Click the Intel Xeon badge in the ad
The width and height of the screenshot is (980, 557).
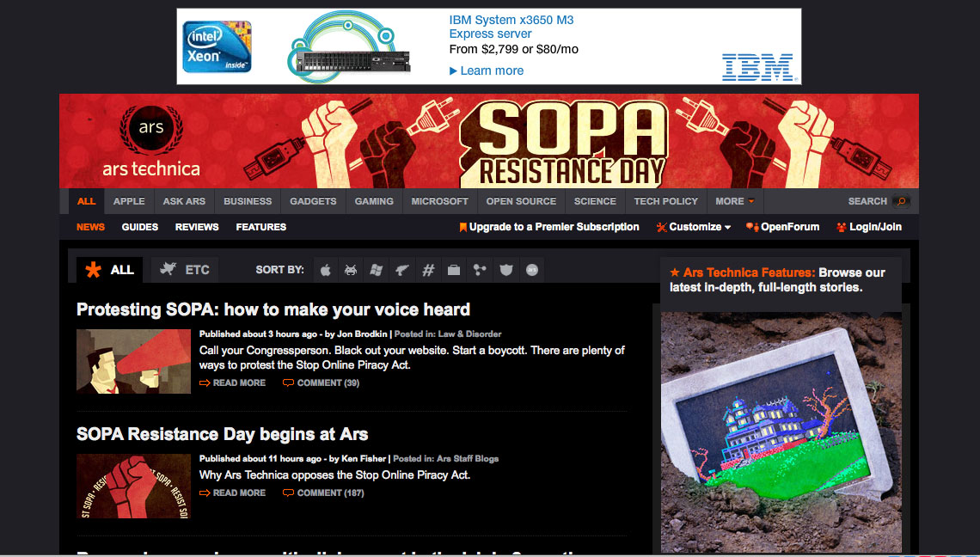[217, 46]
